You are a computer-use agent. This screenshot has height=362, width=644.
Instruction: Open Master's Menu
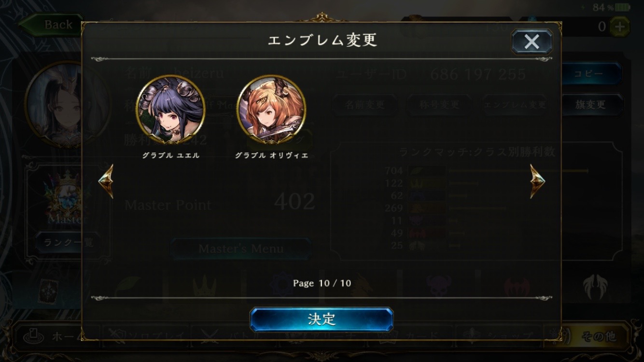pos(241,249)
